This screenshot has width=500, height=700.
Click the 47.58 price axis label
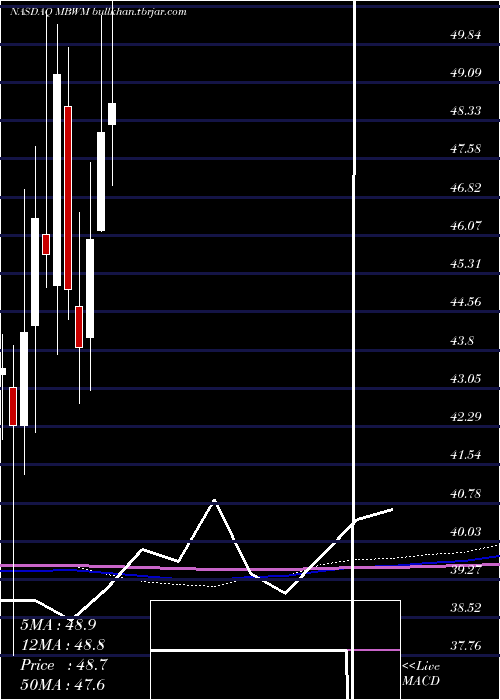[466, 149]
